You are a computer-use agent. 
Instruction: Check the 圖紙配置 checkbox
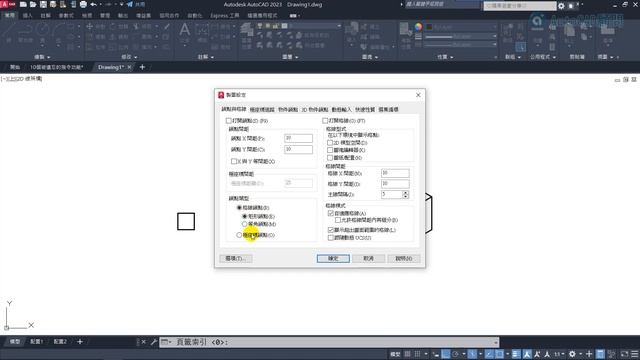330,158
